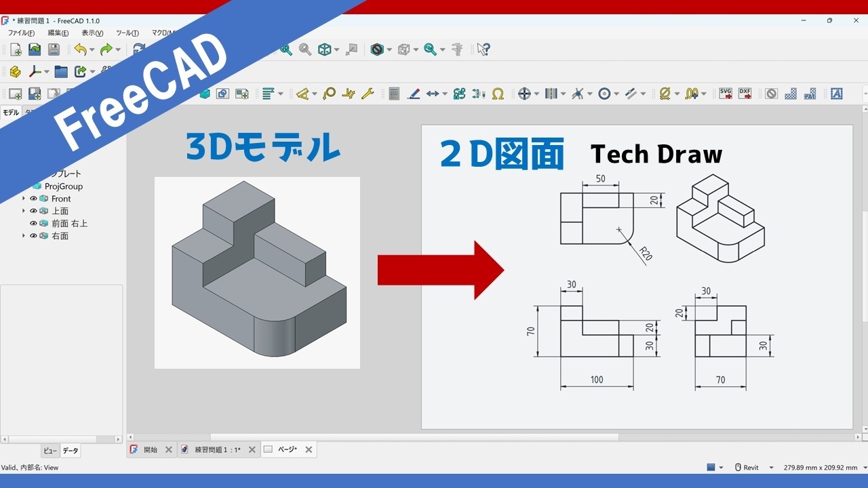Toggle frames with the no-entry icon
This screenshot has width=868, height=488.
click(x=771, y=94)
